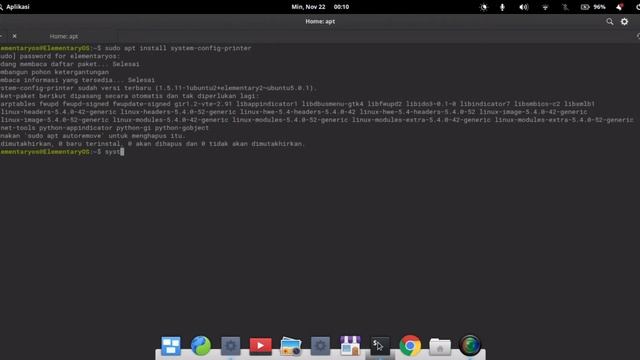This screenshot has width=640, height=360.
Task: Open the Aplikasi applications menu
Action: coord(15,7)
